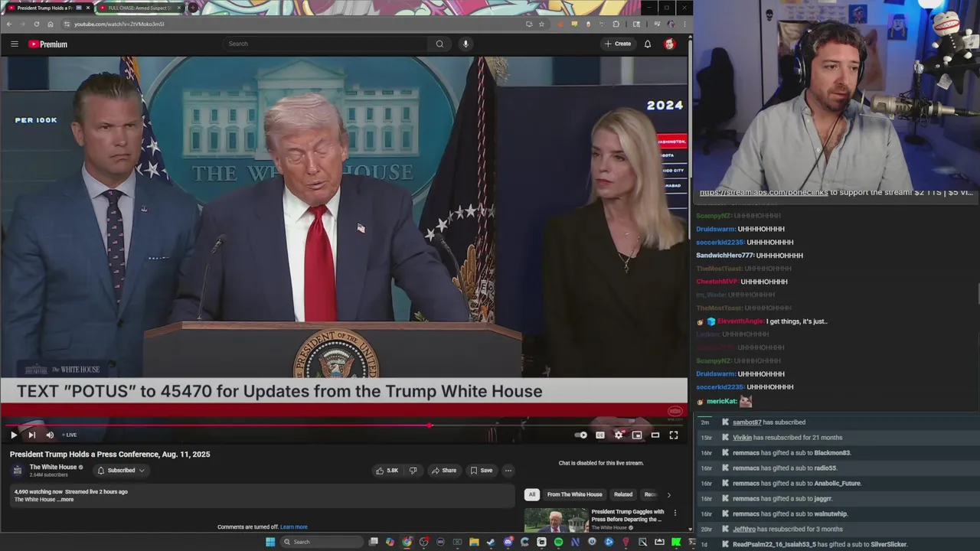Toggle the autoplay switch in player

pos(581,435)
